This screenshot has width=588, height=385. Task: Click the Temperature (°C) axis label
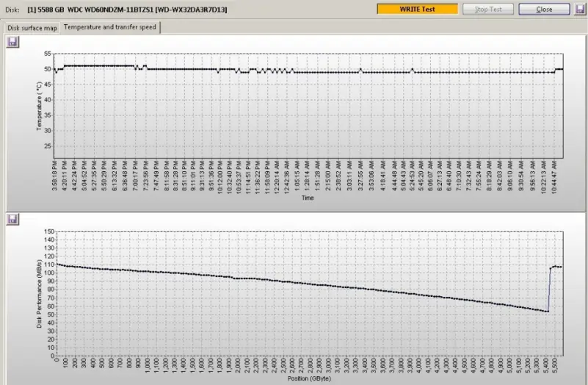click(39, 106)
